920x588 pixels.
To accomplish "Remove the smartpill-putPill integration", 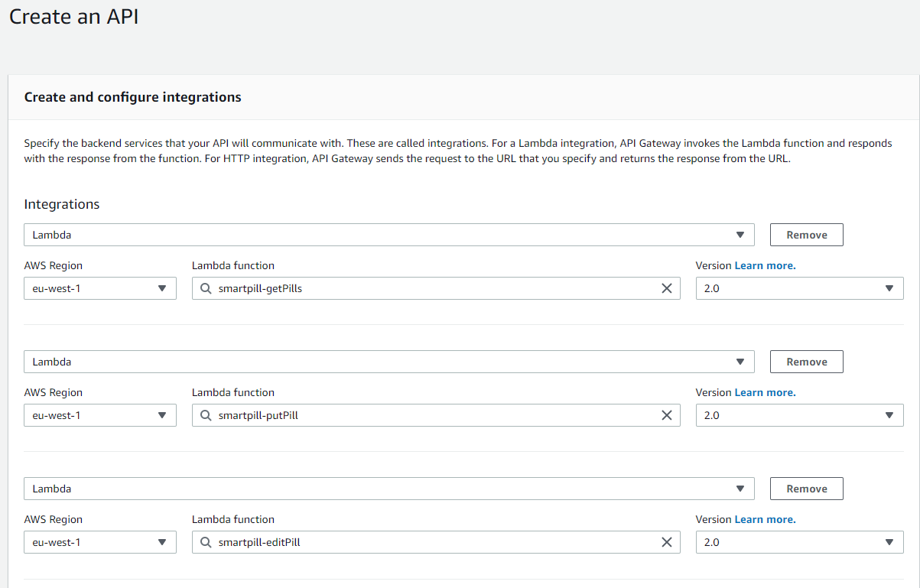I will [806, 362].
